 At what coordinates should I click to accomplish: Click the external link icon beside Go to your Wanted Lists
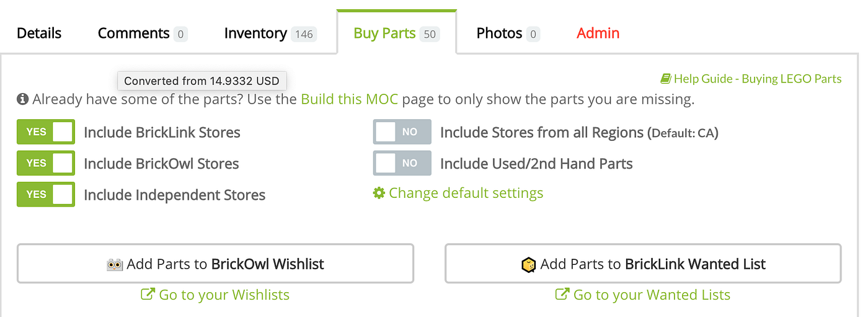[562, 294]
